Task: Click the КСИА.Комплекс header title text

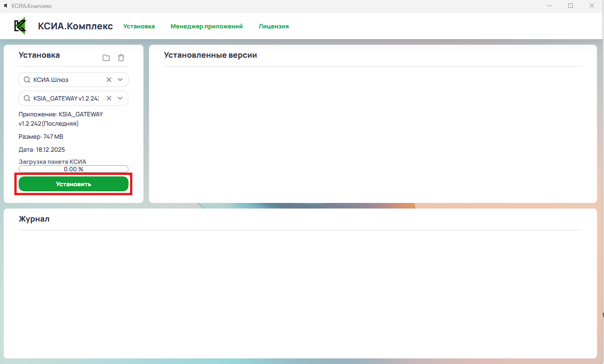Action: [75, 26]
